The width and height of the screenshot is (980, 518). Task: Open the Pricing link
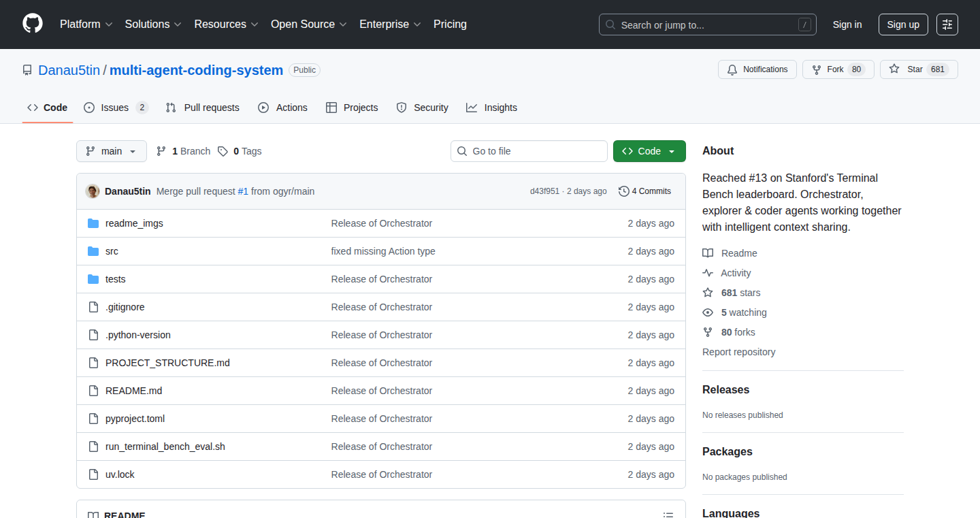tap(450, 24)
